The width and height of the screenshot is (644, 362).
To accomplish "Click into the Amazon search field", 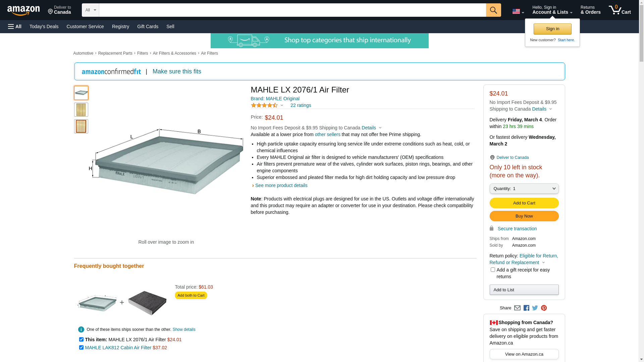I will pyautogui.click(x=292, y=10).
